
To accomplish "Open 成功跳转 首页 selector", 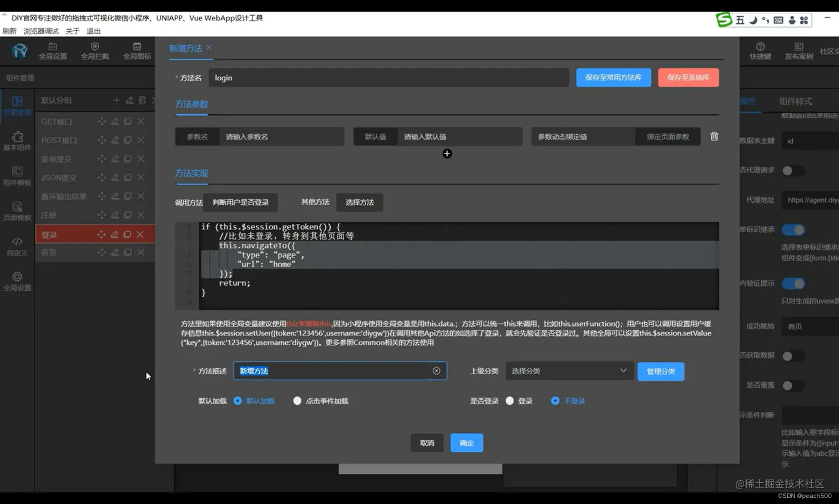I will click(x=810, y=327).
